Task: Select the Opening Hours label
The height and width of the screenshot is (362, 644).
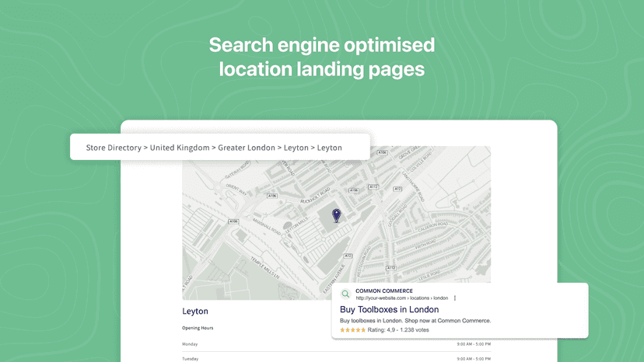Action: 198,328
